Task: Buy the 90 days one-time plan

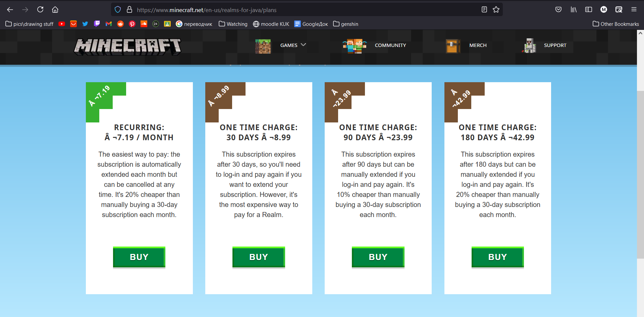Action: [378, 257]
